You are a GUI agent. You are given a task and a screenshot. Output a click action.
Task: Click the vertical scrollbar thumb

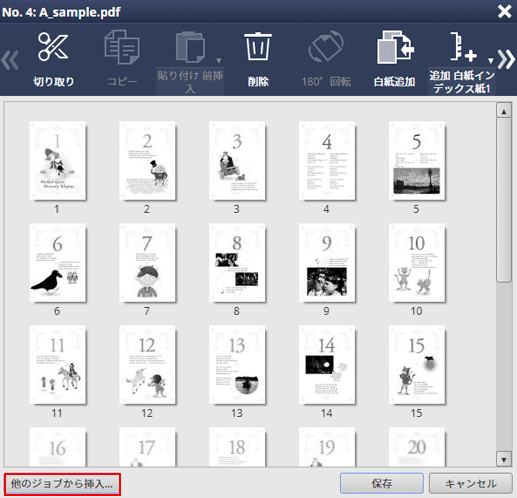pos(504,200)
